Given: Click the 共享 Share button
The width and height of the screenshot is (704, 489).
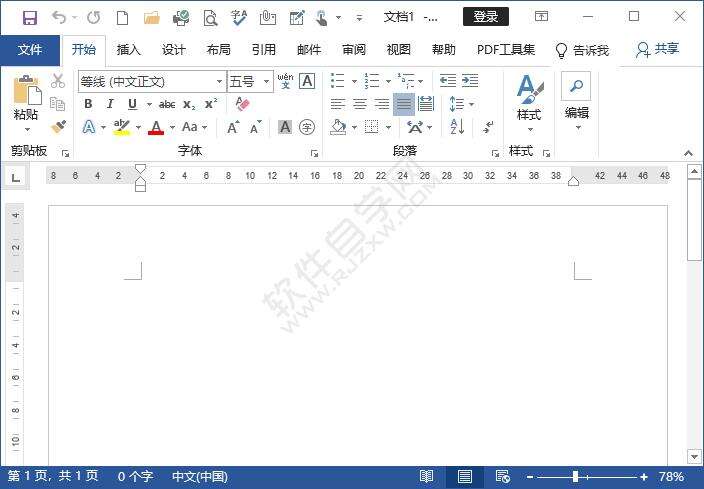Looking at the screenshot, I should (657, 49).
